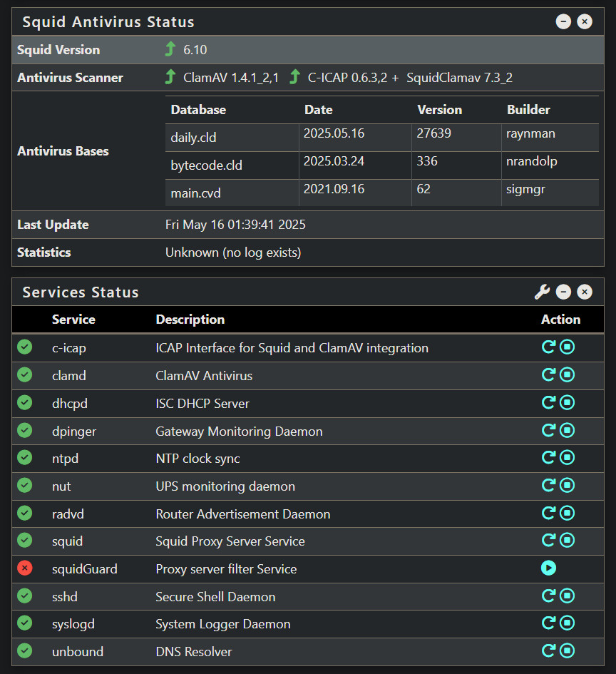Click the Database column header
616x674 pixels.
click(x=198, y=110)
